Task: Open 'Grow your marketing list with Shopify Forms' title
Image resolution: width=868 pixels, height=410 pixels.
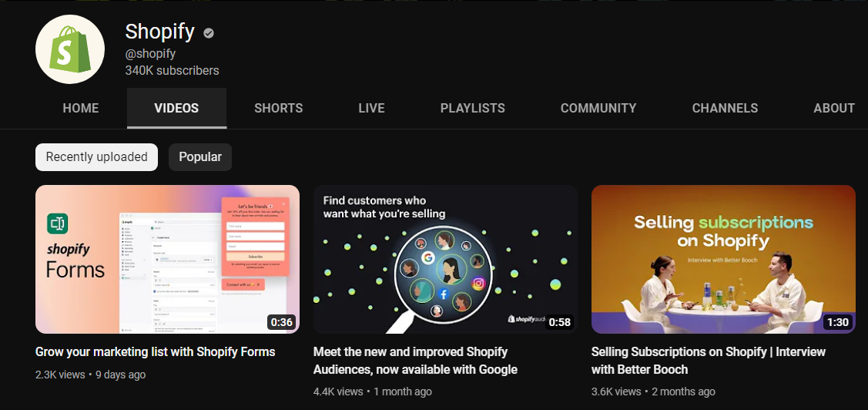Action: tap(155, 352)
